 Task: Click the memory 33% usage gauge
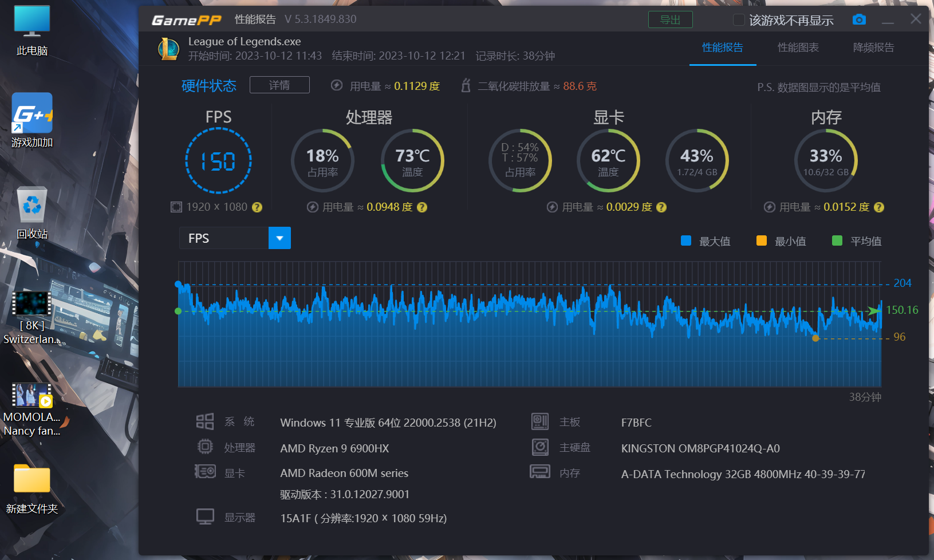click(x=826, y=161)
